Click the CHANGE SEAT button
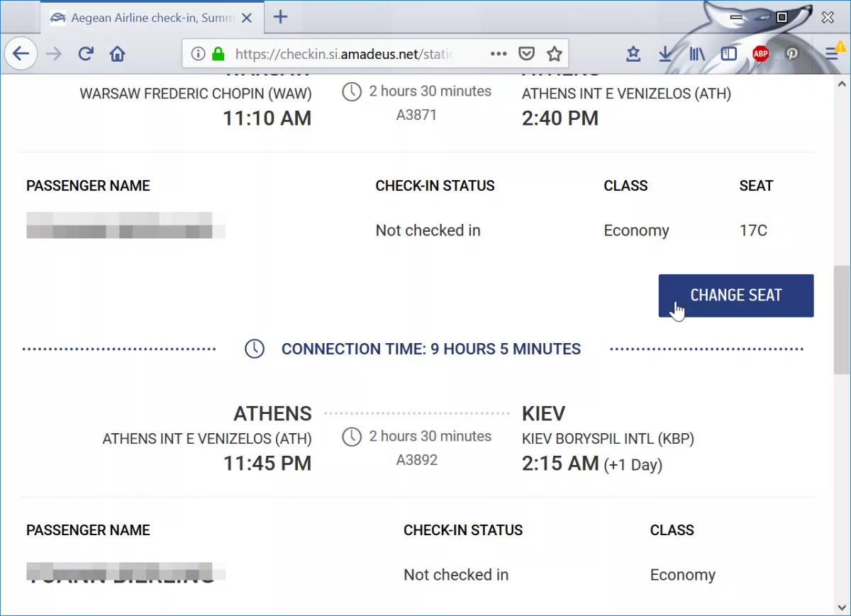 735,296
